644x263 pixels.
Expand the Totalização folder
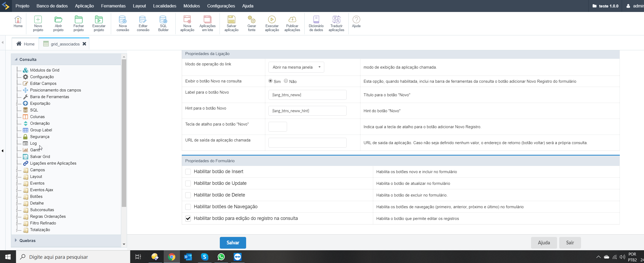tap(17, 230)
